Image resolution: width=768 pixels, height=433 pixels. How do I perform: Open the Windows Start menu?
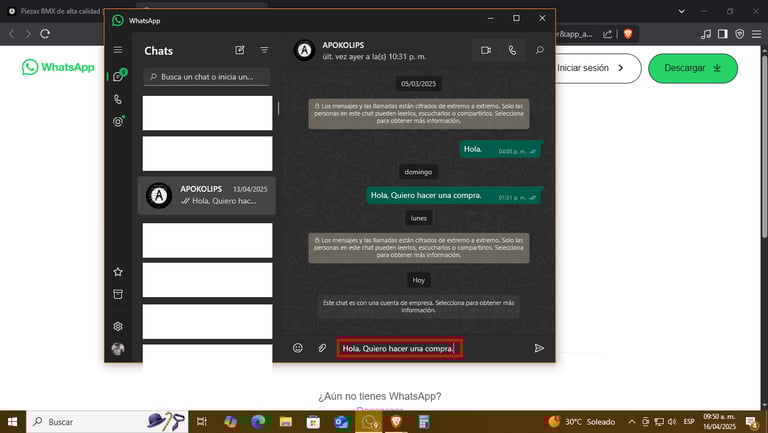(13, 422)
